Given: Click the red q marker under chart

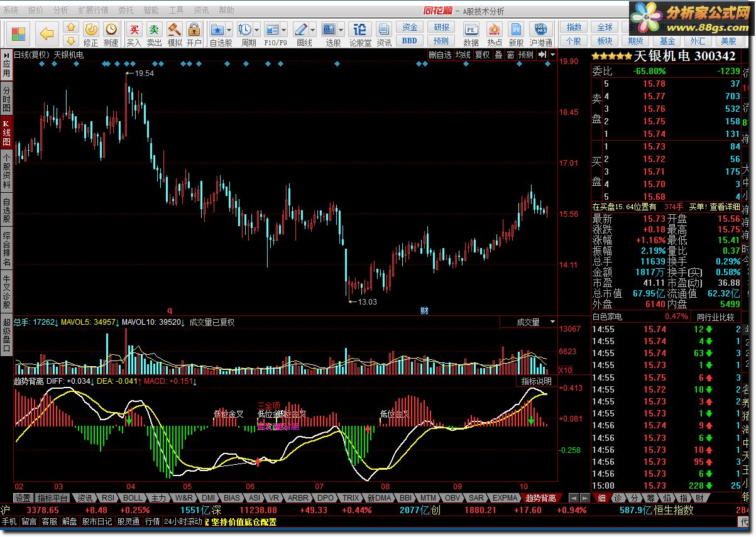Looking at the screenshot, I should [x=168, y=310].
